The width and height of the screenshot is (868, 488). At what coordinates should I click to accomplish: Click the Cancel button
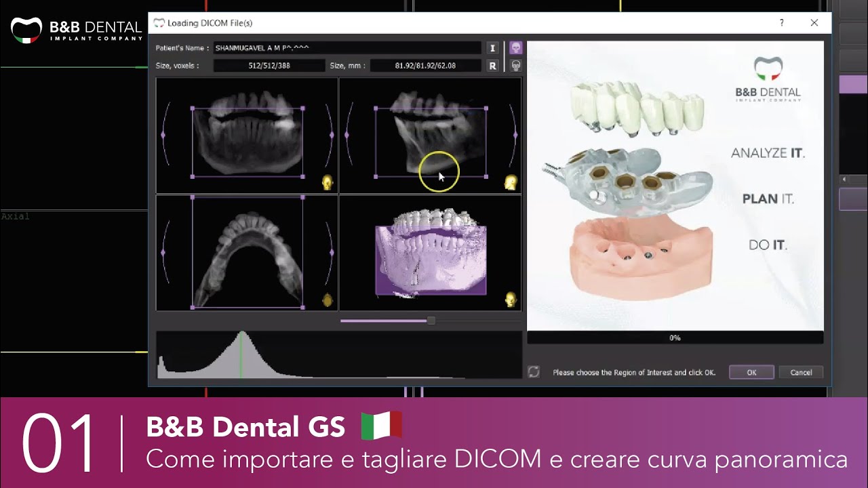801,372
